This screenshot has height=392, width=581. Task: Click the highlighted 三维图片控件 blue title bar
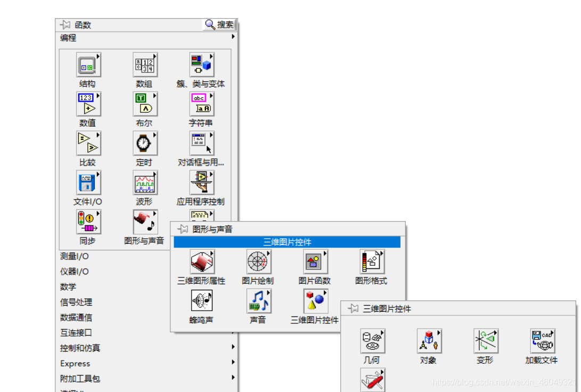pos(287,242)
